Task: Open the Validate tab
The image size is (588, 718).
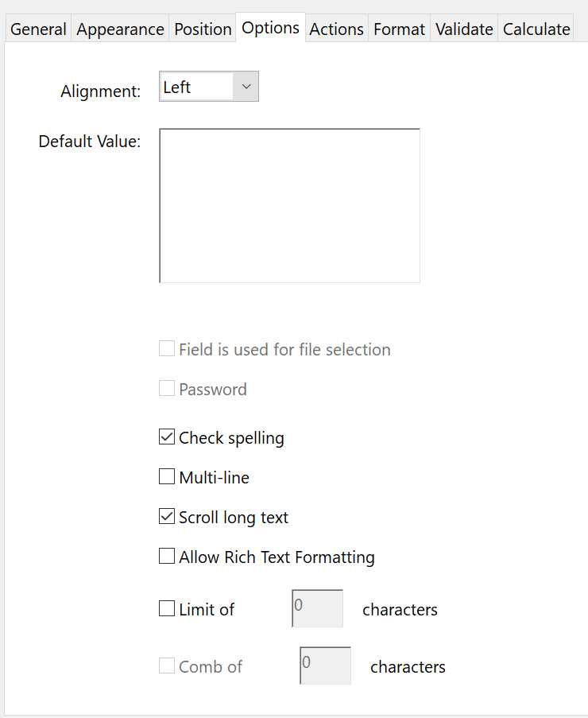Action: click(463, 29)
